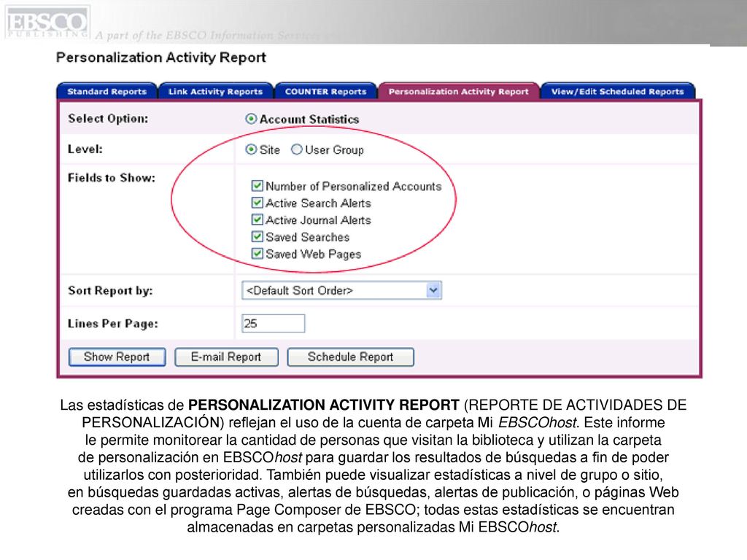
Task: Select the Personalization Activity Report tab
Action: tap(458, 91)
